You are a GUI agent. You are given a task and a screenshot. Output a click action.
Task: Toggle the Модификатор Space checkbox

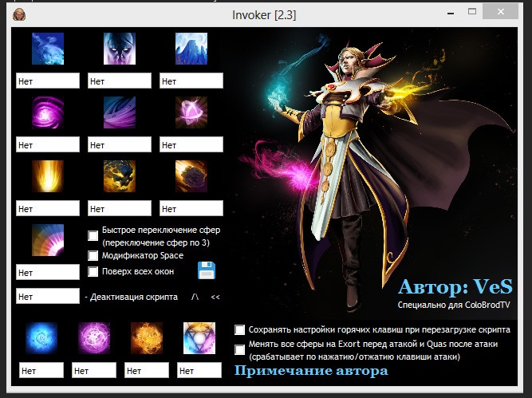coord(93,255)
